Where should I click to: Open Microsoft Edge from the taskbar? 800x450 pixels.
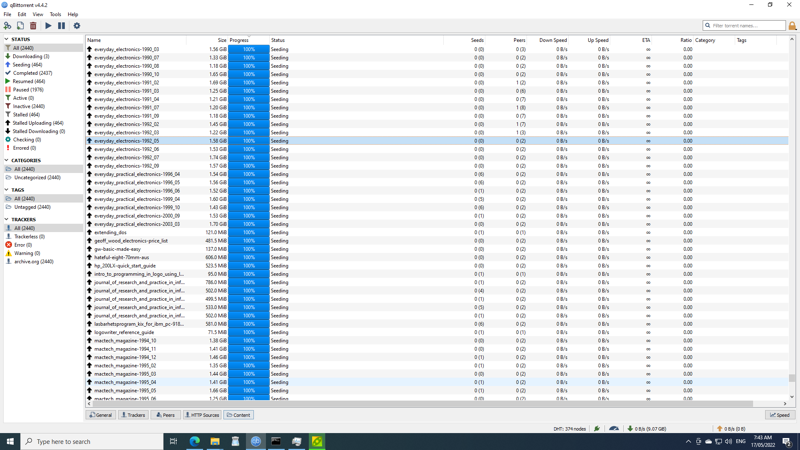click(194, 441)
